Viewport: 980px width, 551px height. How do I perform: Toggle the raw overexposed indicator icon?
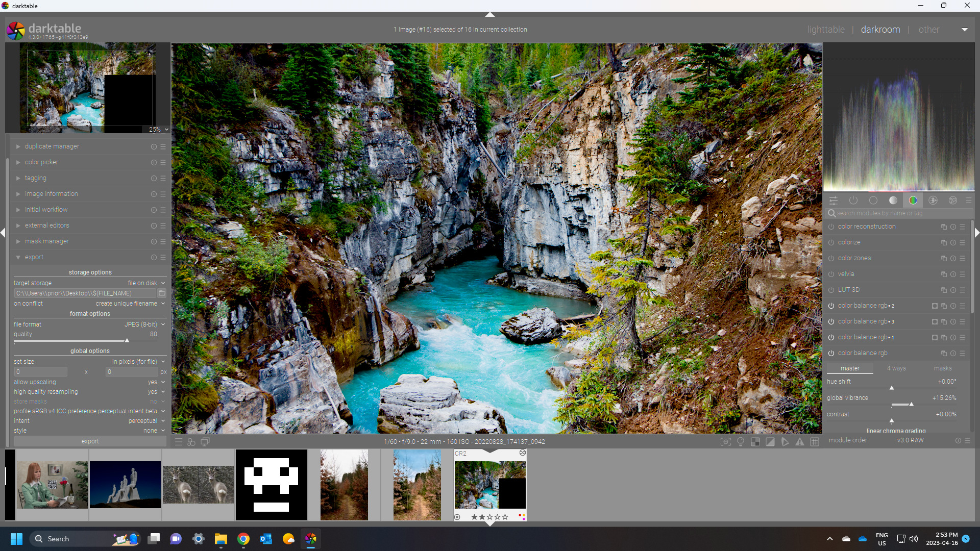[755, 442]
